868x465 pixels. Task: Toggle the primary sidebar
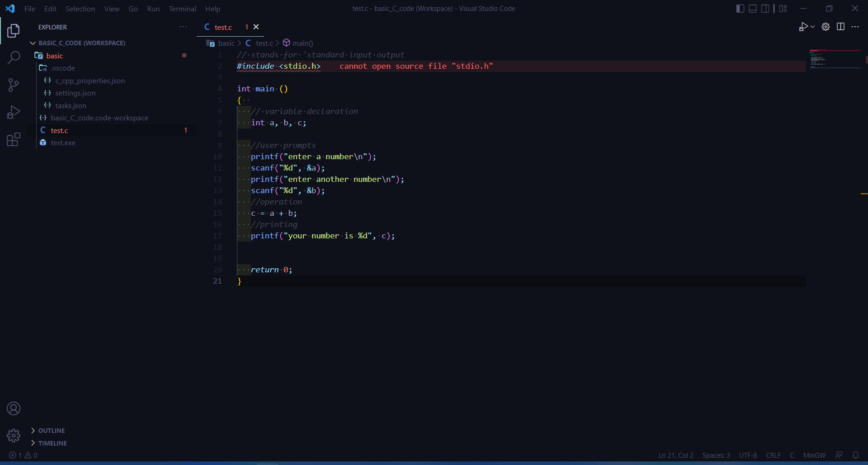tap(740, 8)
